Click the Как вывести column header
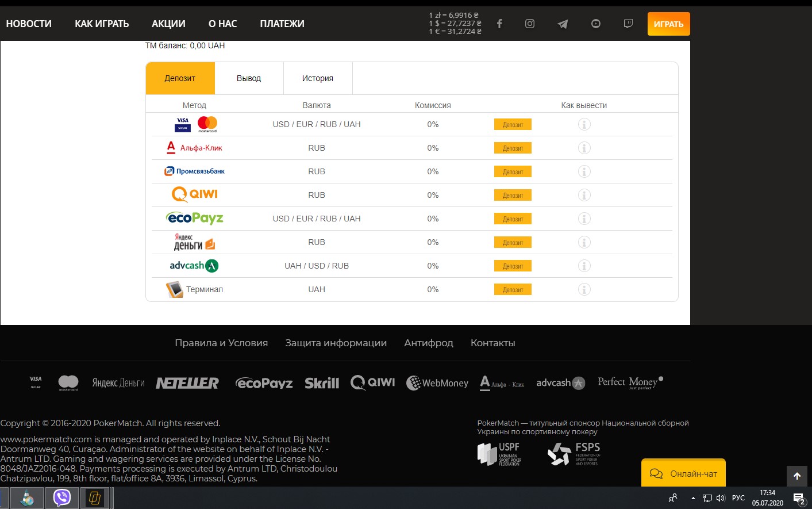812x509 pixels. (x=584, y=105)
